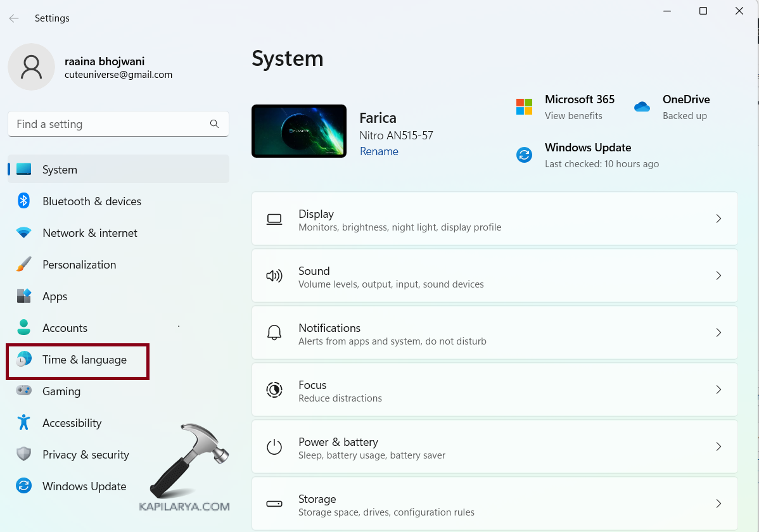The width and height of the screenshot is (759, 532).
Task: Click the Network & internet wifi icon
Action: coord(24,233)
